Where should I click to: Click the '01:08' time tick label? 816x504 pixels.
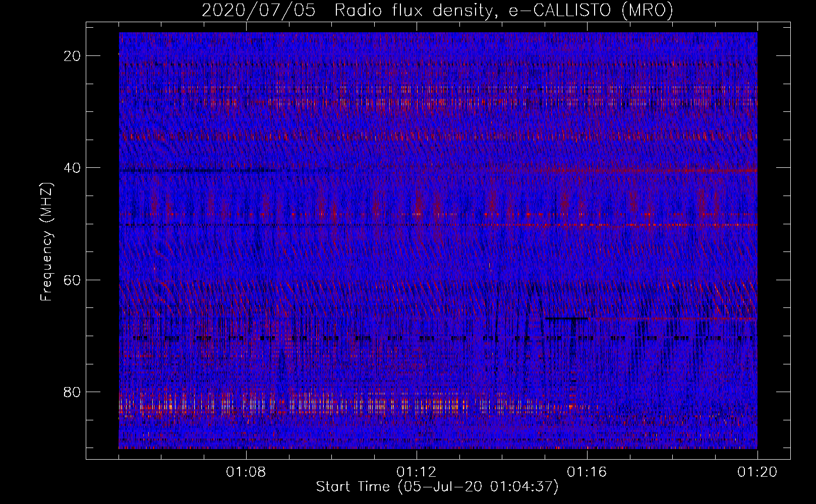coord(246,472)
